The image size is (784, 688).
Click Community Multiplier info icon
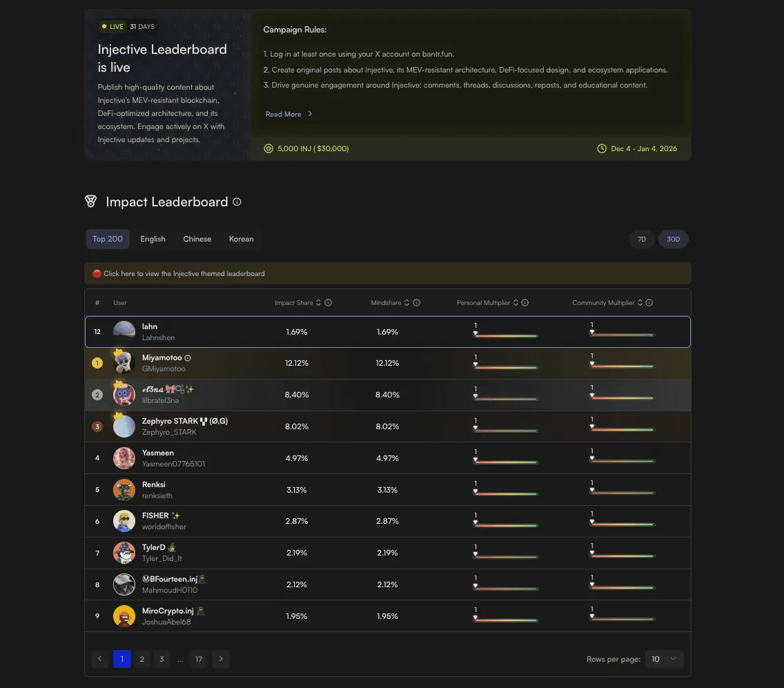[x=649, y=302]
